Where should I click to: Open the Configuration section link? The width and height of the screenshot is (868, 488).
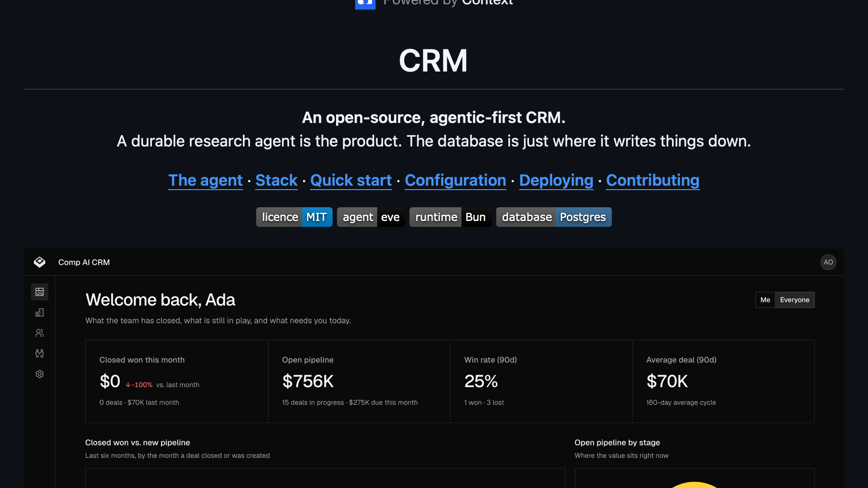[x=456, y=180]
